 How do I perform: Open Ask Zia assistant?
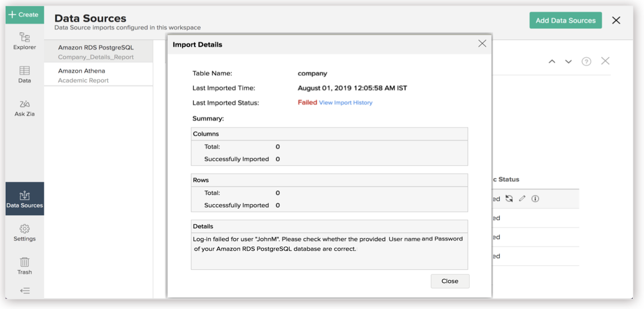tap(25, 108)
